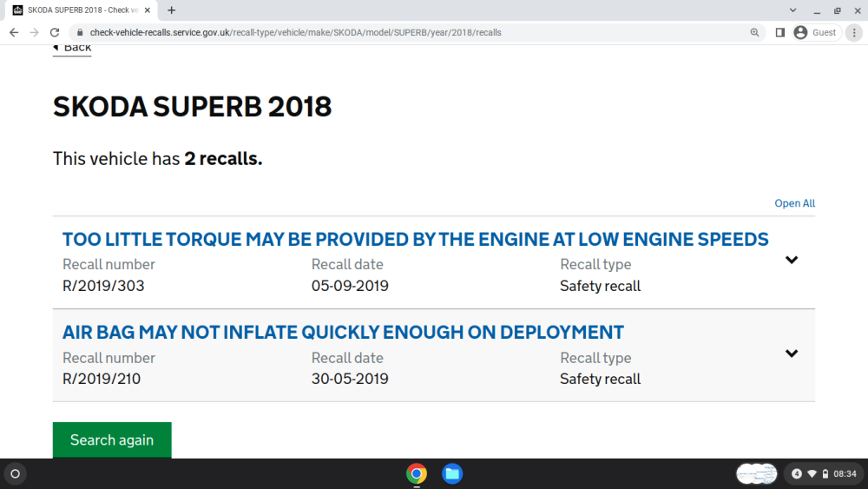Open the torque recall heading link
This screenshot has width=868, height=489.
click(415, 239)
